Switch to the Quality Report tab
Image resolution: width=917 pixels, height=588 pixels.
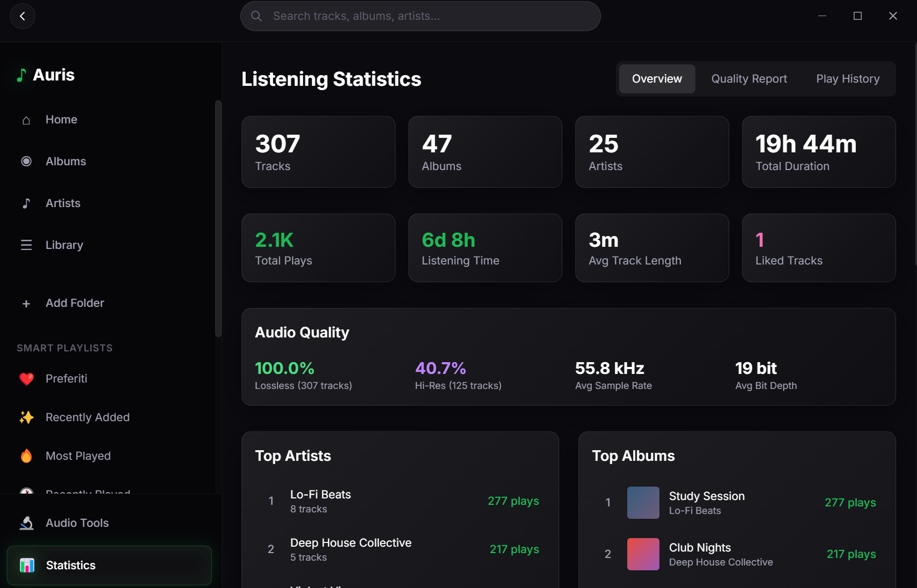(x=749, y=78)
